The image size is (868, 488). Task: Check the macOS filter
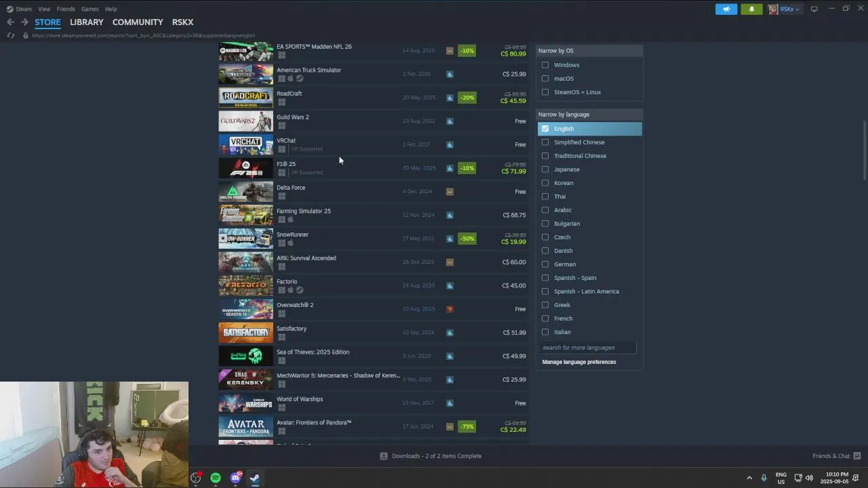click(x=545, y=79)
